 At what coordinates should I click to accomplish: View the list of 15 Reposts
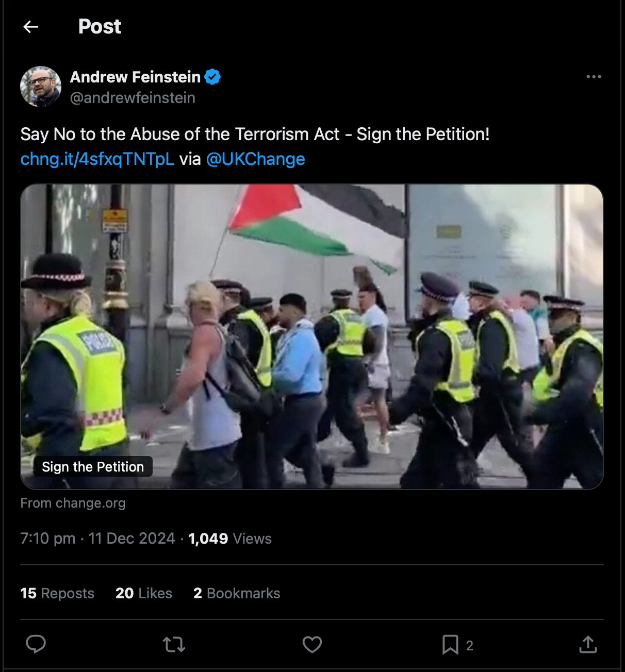[x=57, y=593]
